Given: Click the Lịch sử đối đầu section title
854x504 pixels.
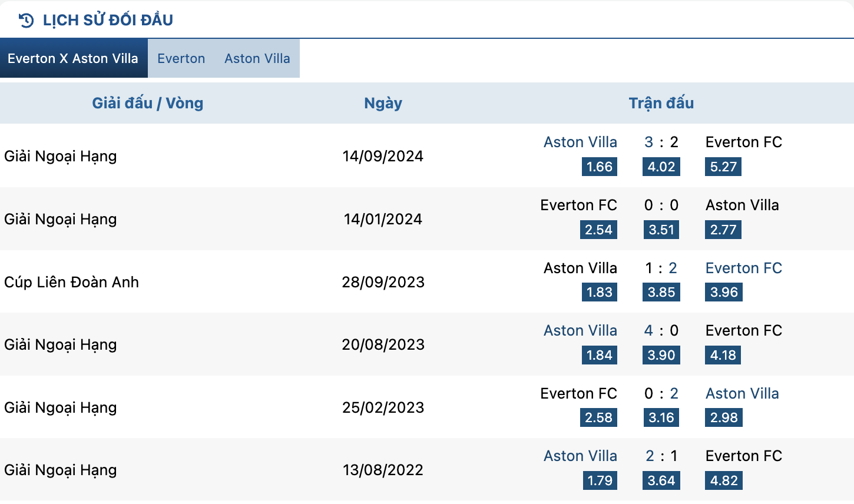Looking at the screenshot, I should 108,20.
